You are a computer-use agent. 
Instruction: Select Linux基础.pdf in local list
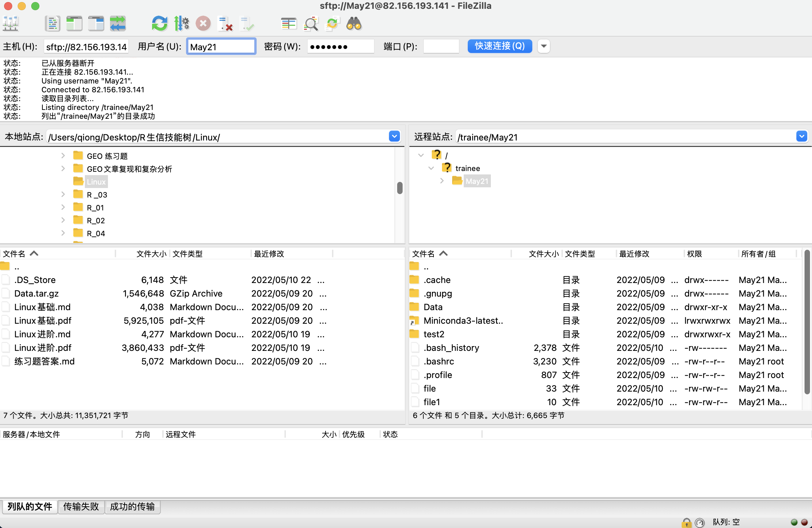click(x=202, y=321)
